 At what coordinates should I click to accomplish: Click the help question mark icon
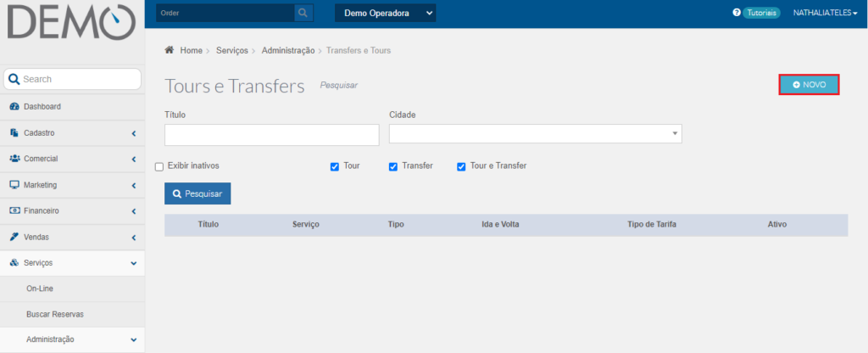tap(737, 12)
